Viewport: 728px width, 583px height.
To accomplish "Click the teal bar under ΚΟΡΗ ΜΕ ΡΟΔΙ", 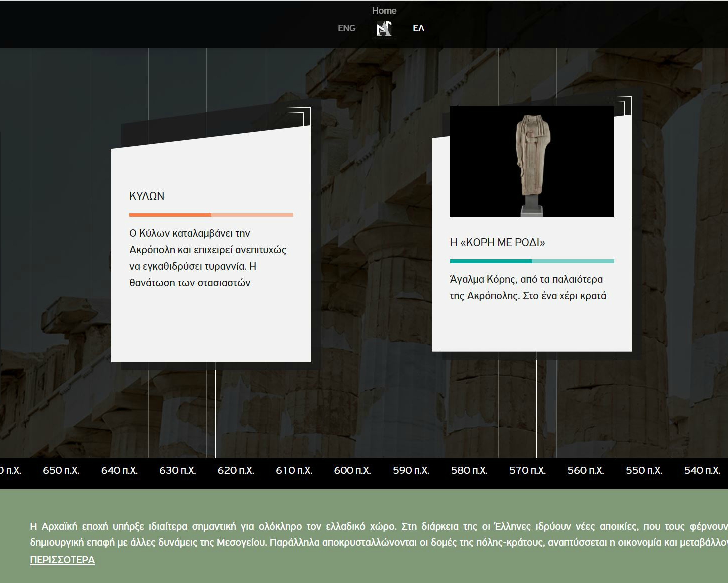I will (532, 261).
